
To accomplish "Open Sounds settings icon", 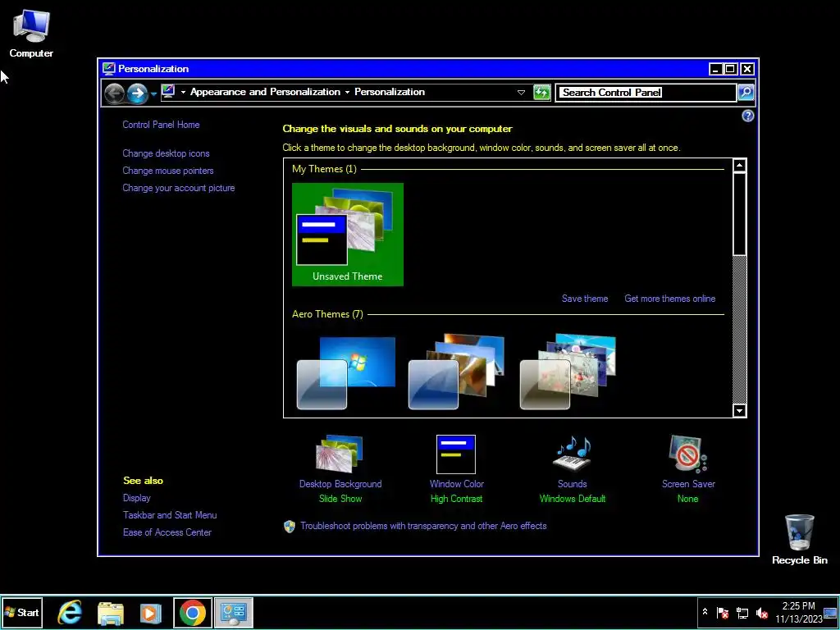I will (x=572, y=454).
